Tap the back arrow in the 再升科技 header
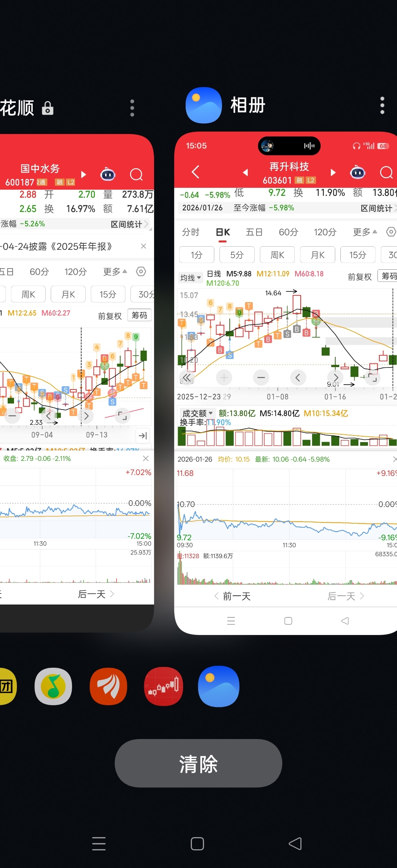397x868 pixels. [196, 172]
